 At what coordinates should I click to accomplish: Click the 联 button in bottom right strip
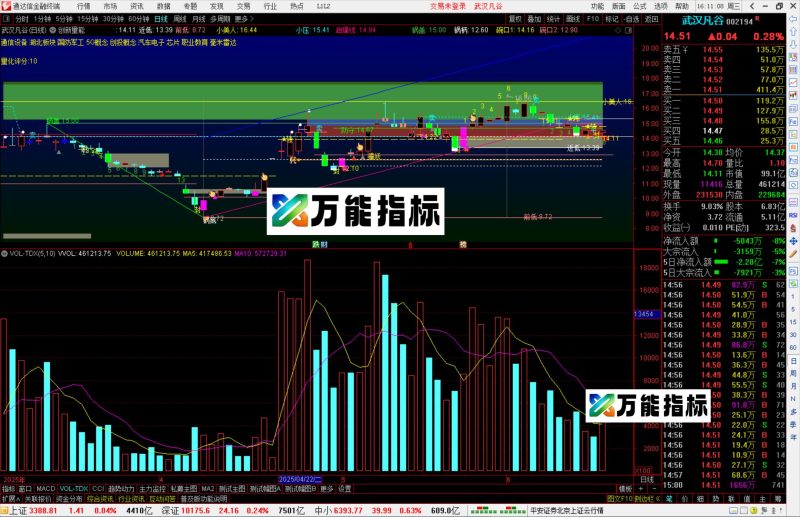731,499
